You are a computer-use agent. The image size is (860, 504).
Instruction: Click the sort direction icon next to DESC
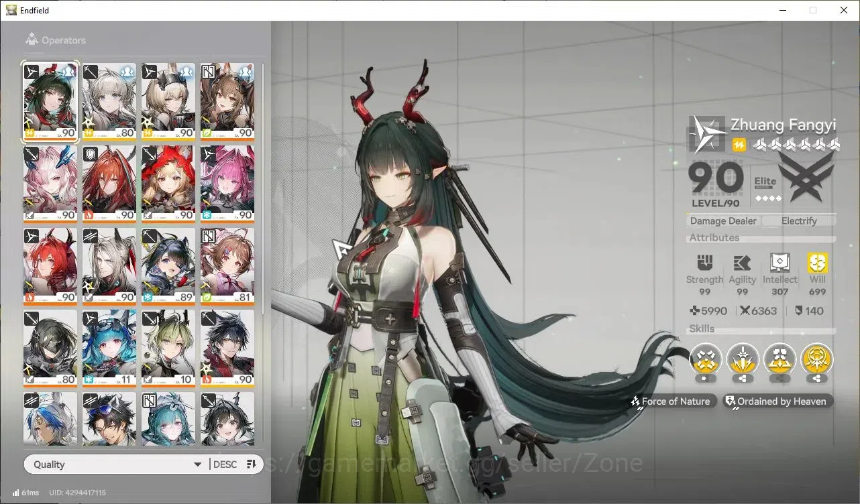point(252,464)
